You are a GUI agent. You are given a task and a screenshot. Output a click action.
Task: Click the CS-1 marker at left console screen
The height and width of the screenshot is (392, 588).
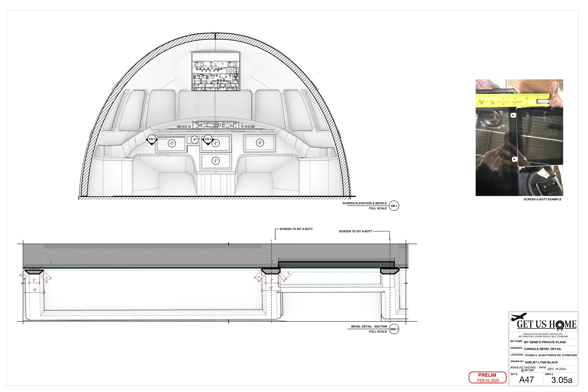click(152, 139)
